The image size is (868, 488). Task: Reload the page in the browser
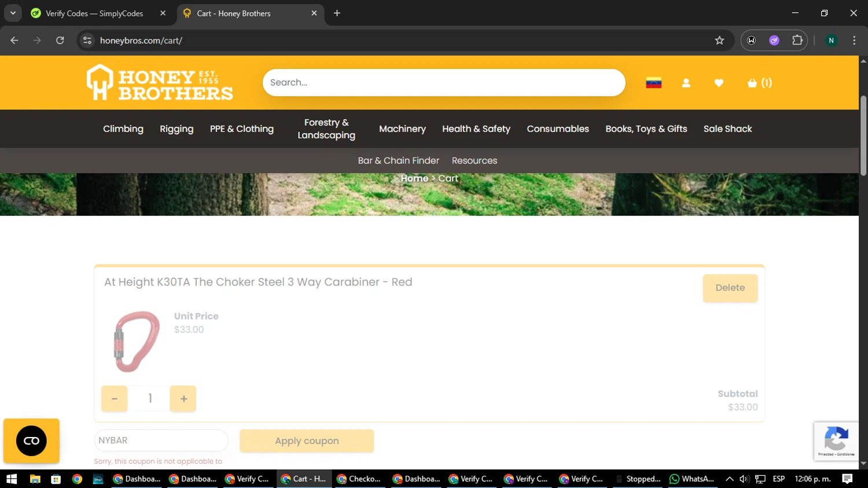pyautogui.click(x=60, y=41)
